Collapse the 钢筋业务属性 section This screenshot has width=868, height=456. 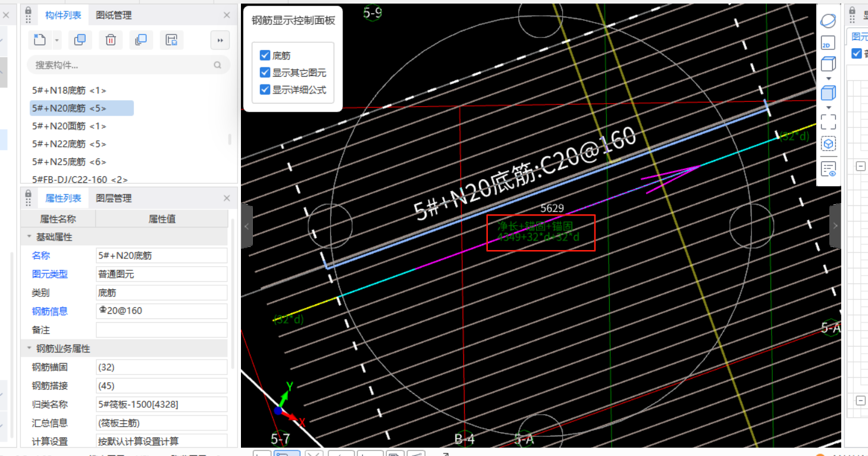(x=29, y=348)
